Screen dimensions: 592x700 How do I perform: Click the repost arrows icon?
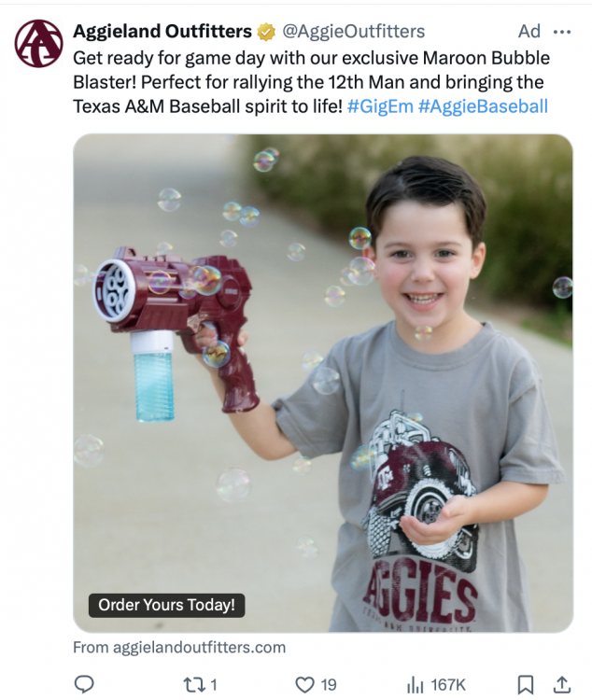[x=194, y=684]
